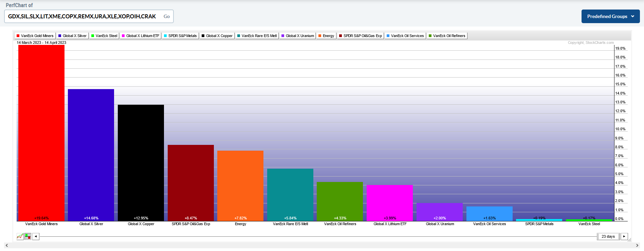Toggle Global X Copper legend tab

pos(217,36)
